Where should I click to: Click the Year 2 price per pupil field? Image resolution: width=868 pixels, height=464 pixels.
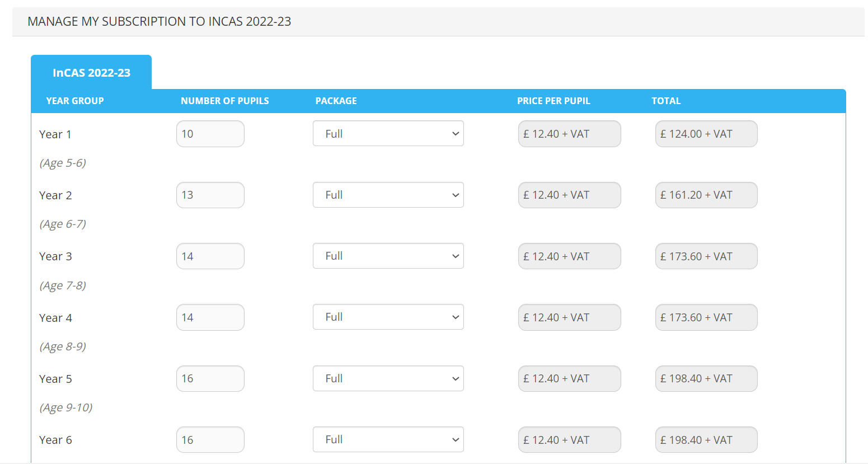[x=570, y=195]
